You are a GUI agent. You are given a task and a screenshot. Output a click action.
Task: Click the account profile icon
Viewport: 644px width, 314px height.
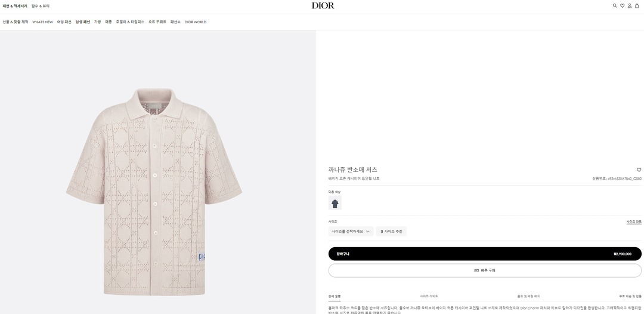[629, 5]
